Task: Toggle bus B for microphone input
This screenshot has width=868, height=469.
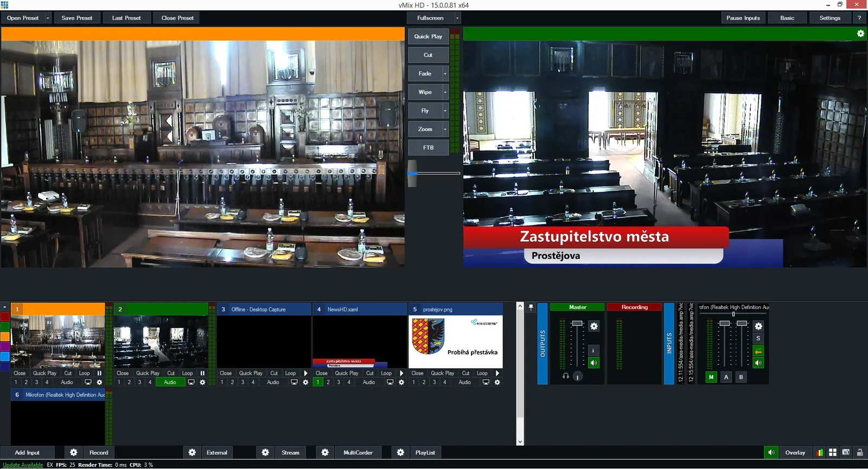Action: [741, 377]
